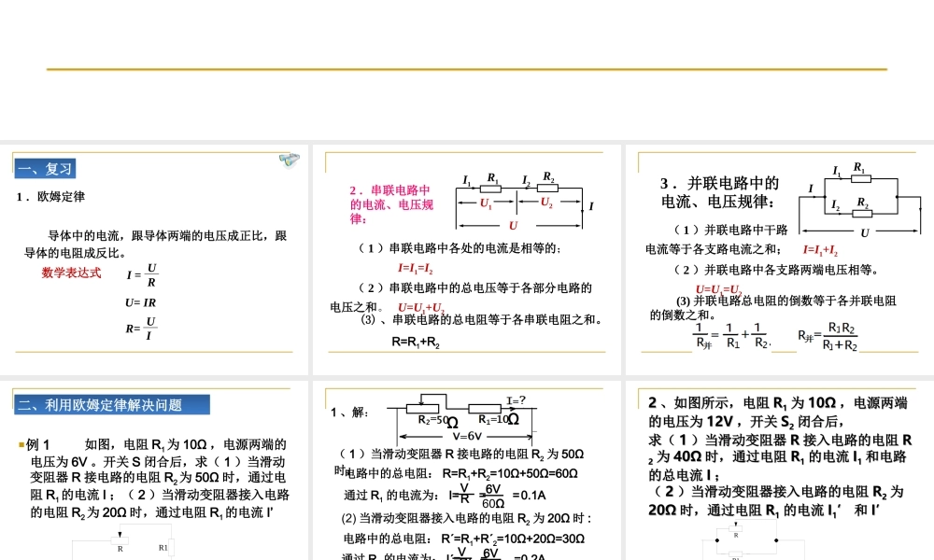Click the U arrow label under the series circuit
Screen dimensions: 934x560
click(x=513, y=227)
